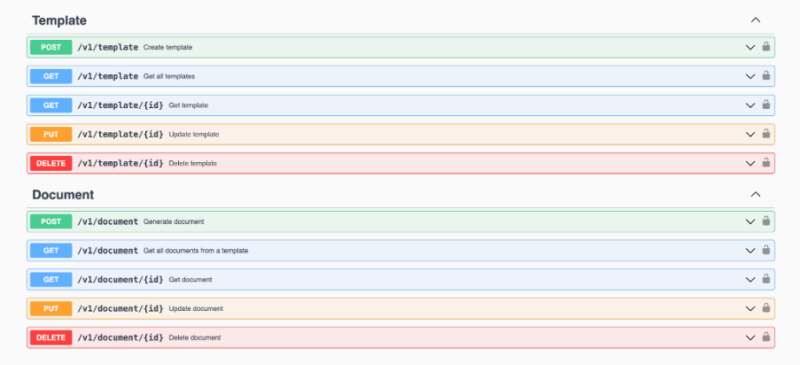Expand Create template endpoint chevron
Viewport: 800px width, 365px height.
coord(750,47)
